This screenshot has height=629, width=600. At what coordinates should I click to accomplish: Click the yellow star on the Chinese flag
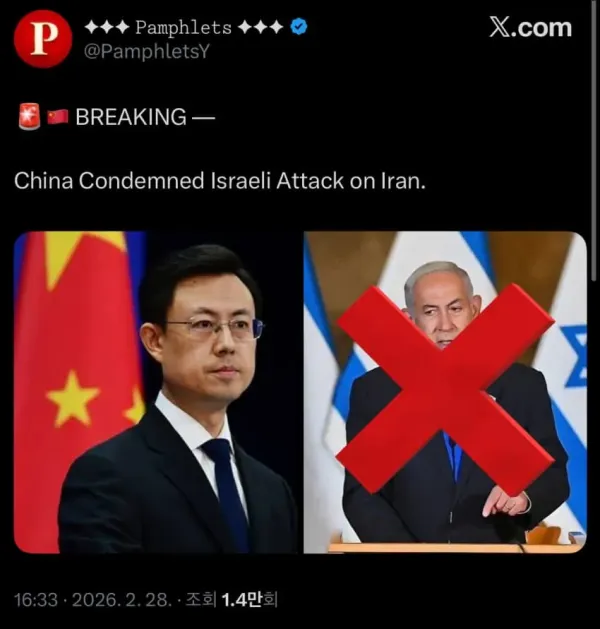[x=72, y=398]
